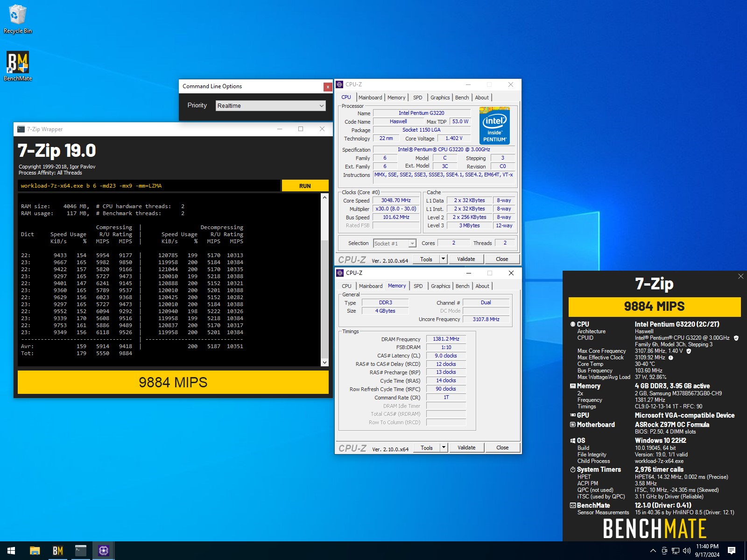Screen dimensions: 747x560
Task: Click Tools button in lower CPU-Z window
Action: coord(427,448)
